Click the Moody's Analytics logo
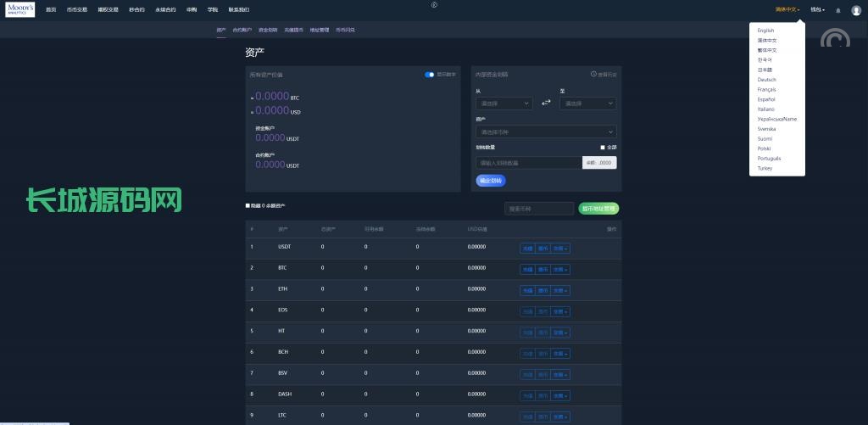The image size is (868, 425). click(x=20, y=9)
